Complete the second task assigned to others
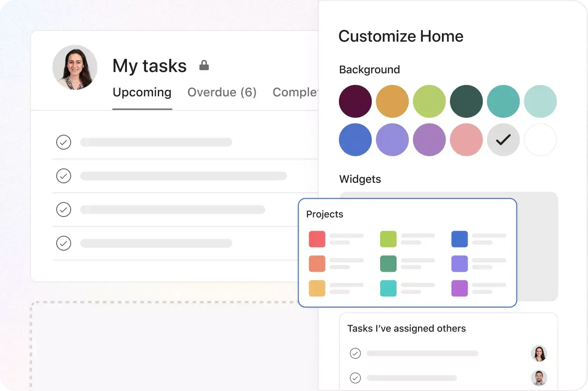This screenshot has width=588, height=391. click(x=355, y=378)
